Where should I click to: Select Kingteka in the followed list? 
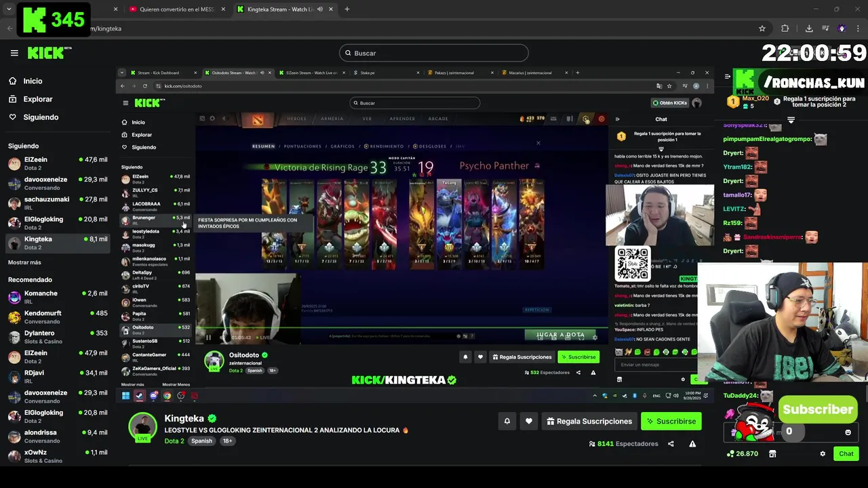pyautogui.click(x=58, y=243)
